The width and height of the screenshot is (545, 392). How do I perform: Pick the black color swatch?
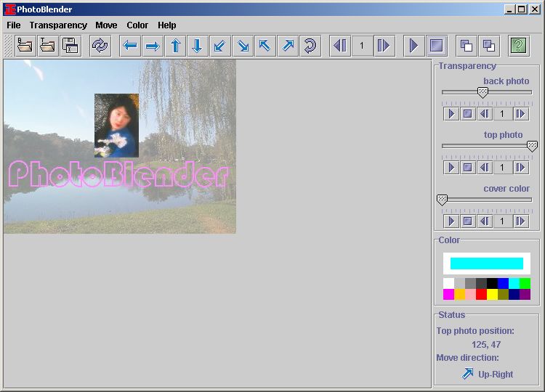tap(492, 283)
